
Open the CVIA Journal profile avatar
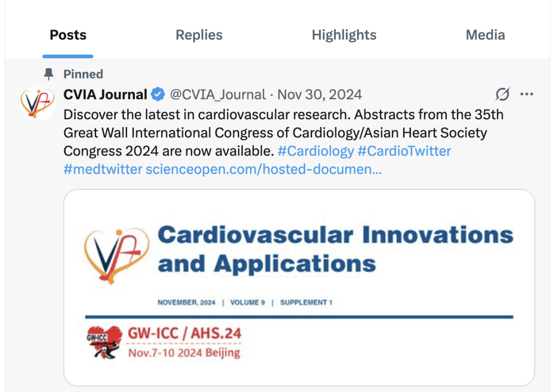[37, 102]
